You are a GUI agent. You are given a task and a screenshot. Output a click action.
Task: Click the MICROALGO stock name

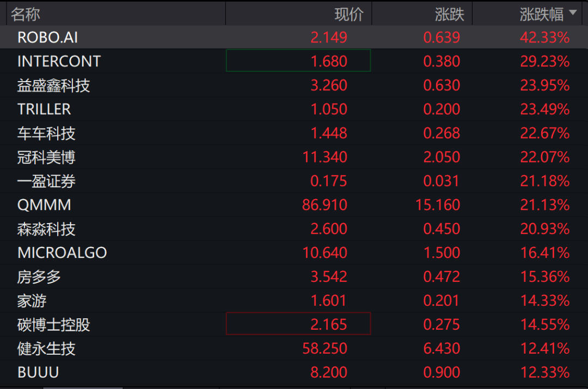(62, 253)
